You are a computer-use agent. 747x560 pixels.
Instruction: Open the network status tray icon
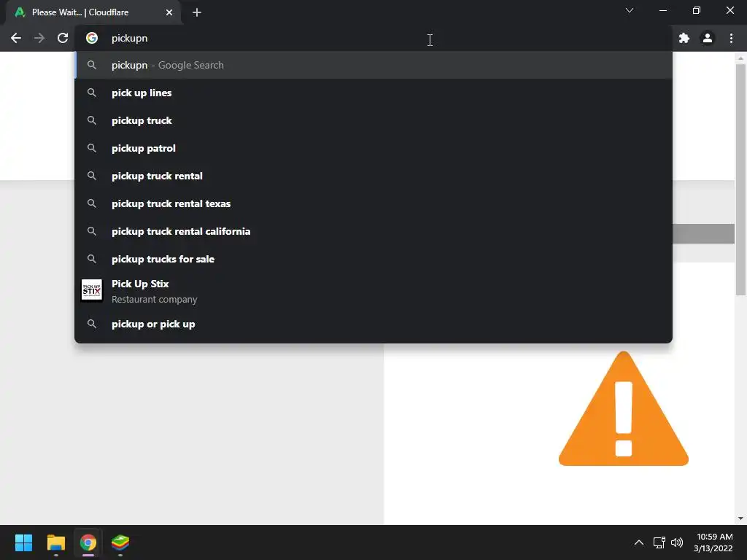click(659, 542)
